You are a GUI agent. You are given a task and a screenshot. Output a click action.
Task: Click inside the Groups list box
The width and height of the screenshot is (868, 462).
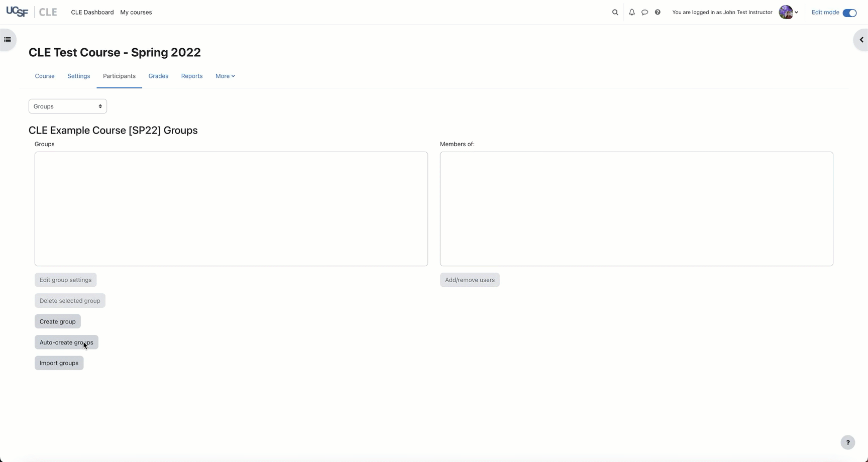(231, 209)
